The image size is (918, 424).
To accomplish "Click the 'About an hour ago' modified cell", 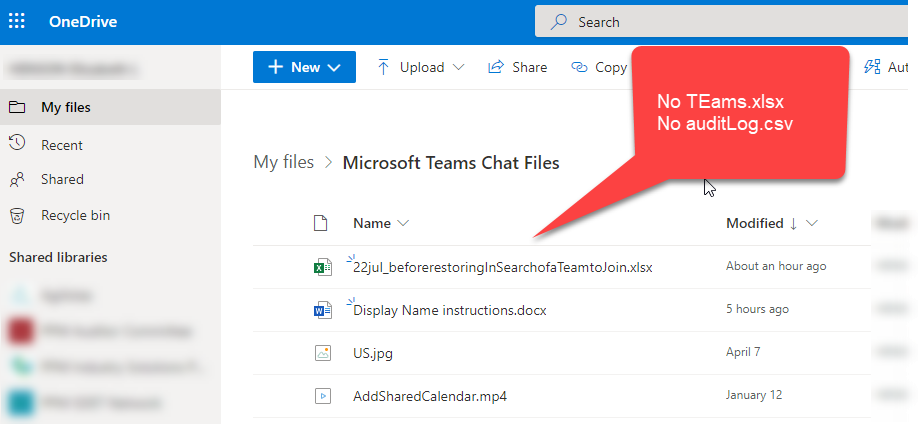I will [776, 266].
